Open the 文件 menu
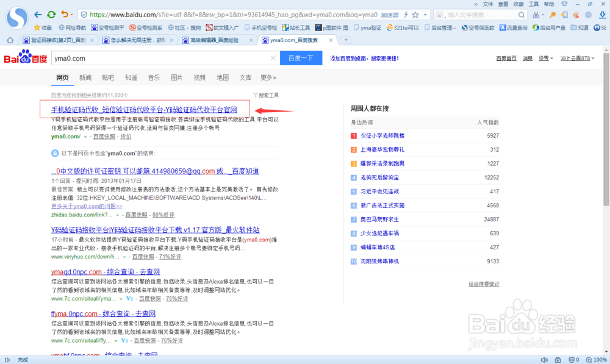 [488, 4]
